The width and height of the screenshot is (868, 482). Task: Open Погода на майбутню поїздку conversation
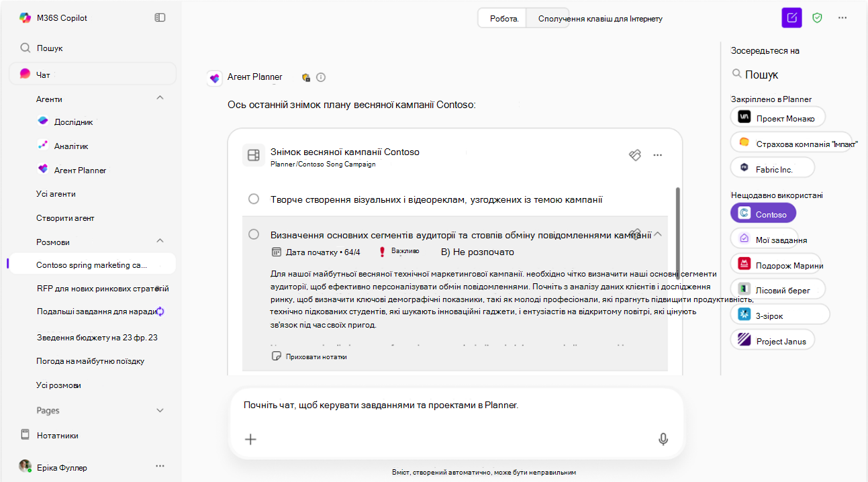[90, 361]
